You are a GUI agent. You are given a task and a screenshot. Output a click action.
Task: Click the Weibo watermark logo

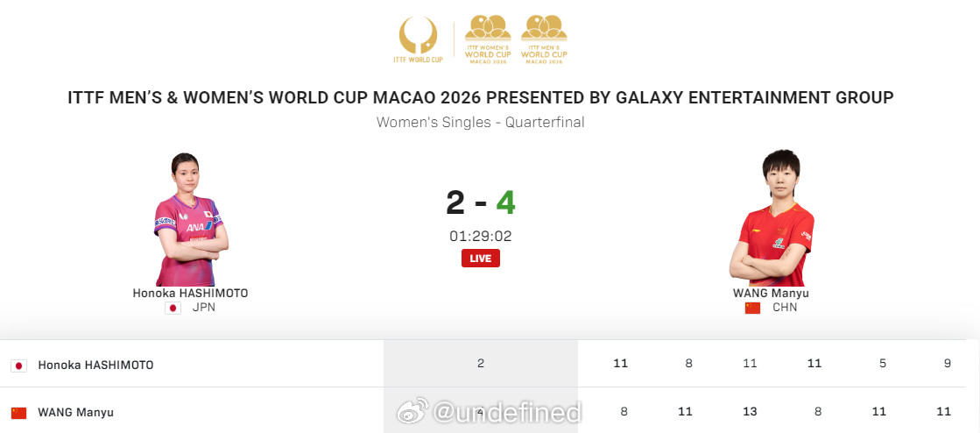point(413,412)
